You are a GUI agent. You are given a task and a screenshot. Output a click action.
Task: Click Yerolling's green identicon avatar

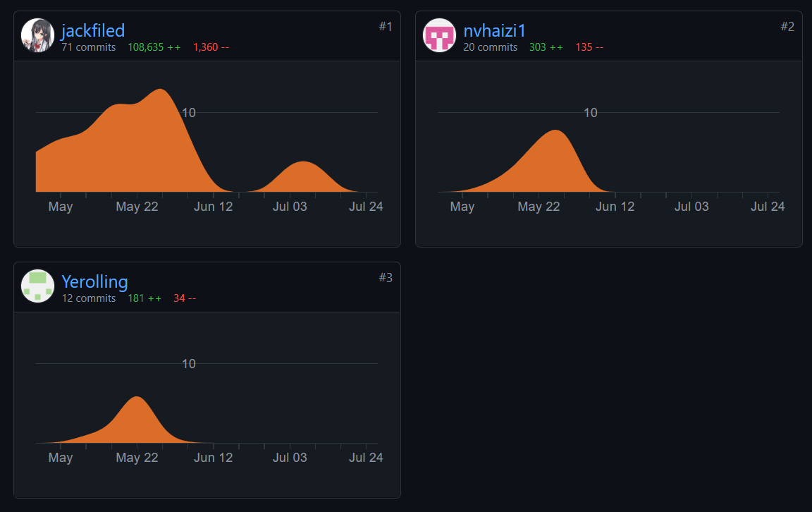pos(38,286)
